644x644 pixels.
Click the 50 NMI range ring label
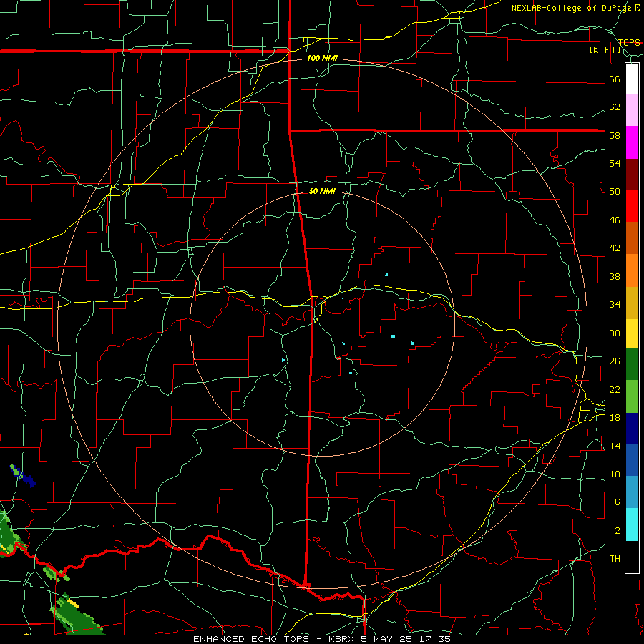[322, 191]
